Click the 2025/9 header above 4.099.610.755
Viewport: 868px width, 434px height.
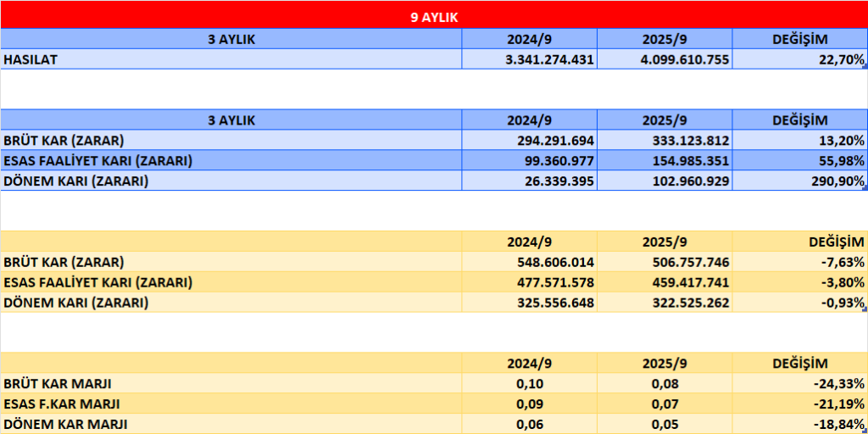[x=665, y=39]
